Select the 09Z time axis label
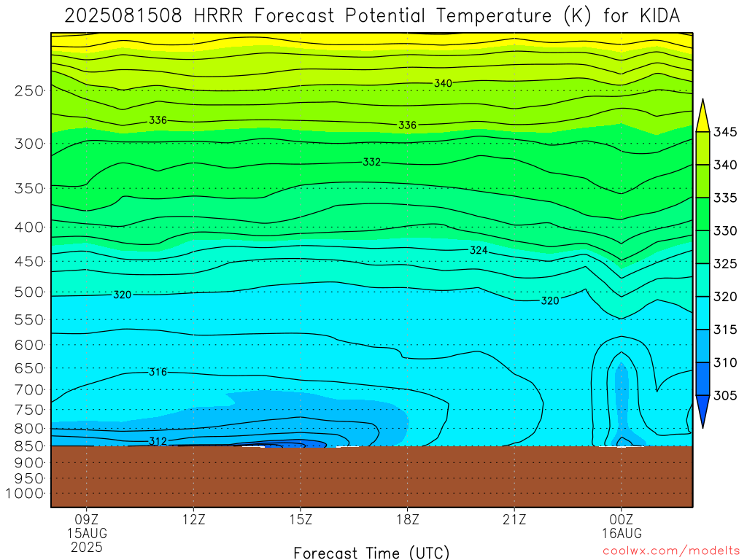The height and width of the screenshot is (560, 747). tap(87, 519)
